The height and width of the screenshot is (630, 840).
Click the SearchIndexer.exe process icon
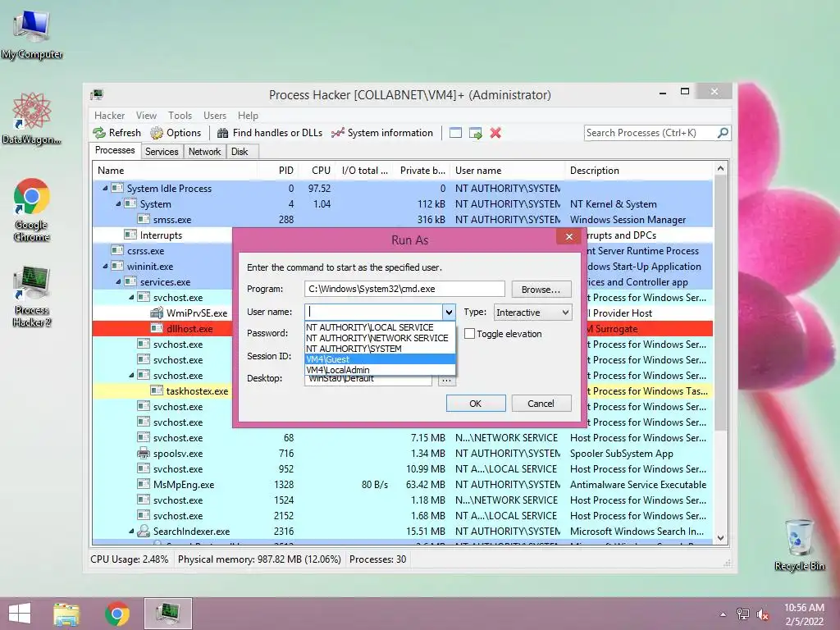click(143, 531)
